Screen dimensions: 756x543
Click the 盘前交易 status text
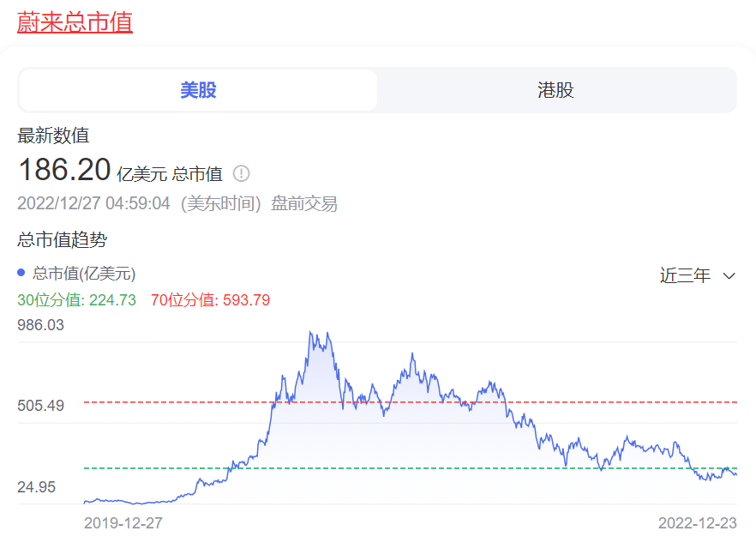tap(304, 203)
